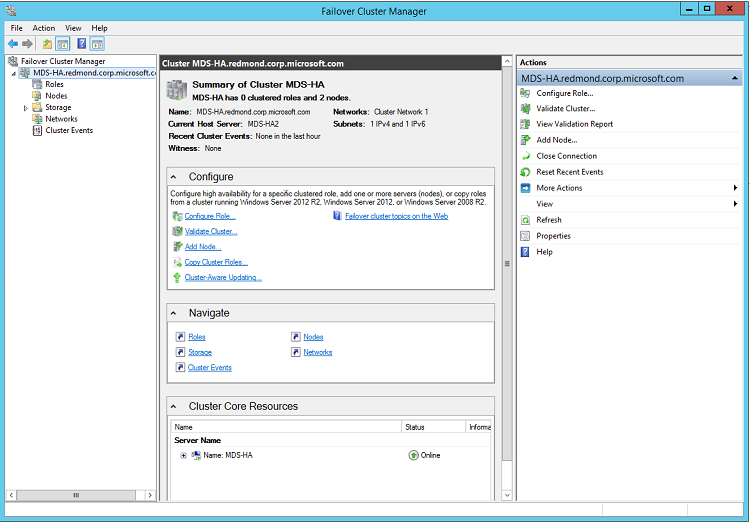This screenshot has width=750, height=523.
Task: Open Failover cluster topics on the Web
Action: pos(397,216)
